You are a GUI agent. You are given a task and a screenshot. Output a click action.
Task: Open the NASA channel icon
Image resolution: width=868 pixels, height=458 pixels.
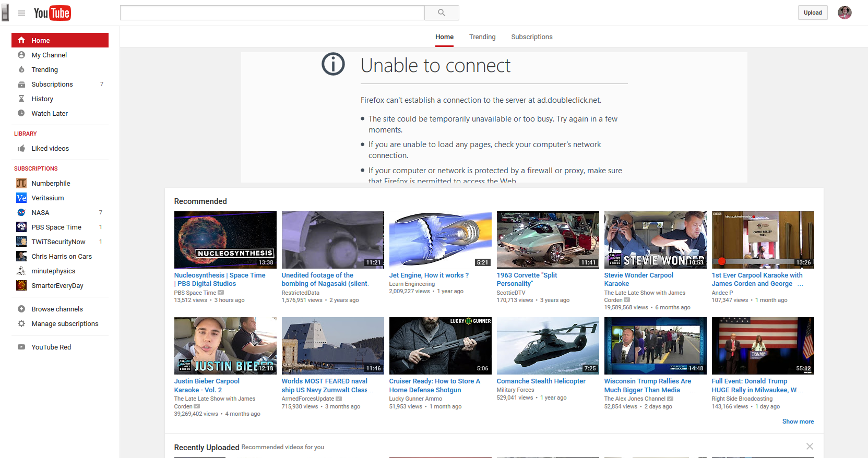click(x=21, y=212)
